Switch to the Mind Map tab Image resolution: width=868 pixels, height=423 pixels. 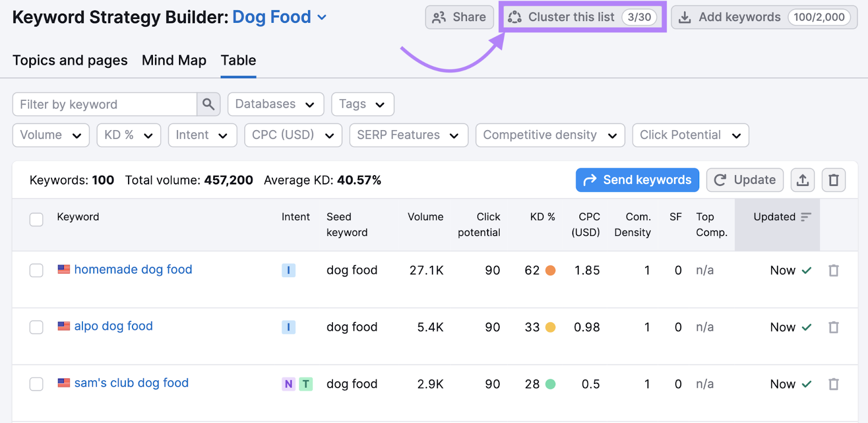[x=174, y=60]
